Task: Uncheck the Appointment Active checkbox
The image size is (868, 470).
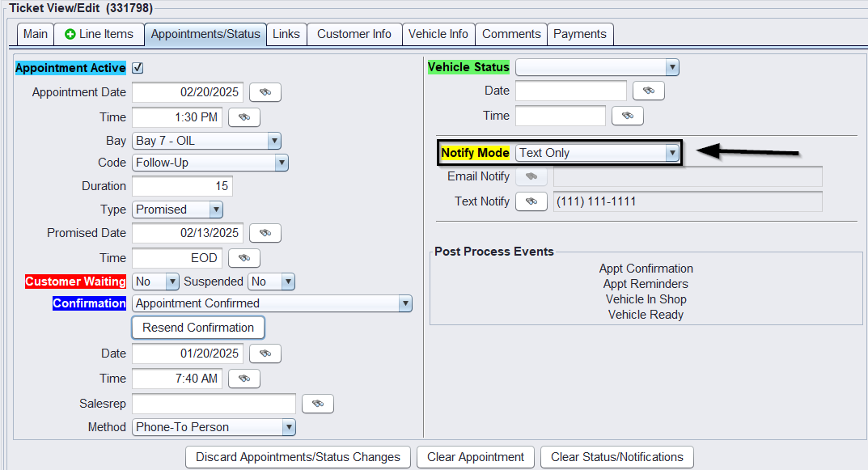Action: (x=138, y=68)
